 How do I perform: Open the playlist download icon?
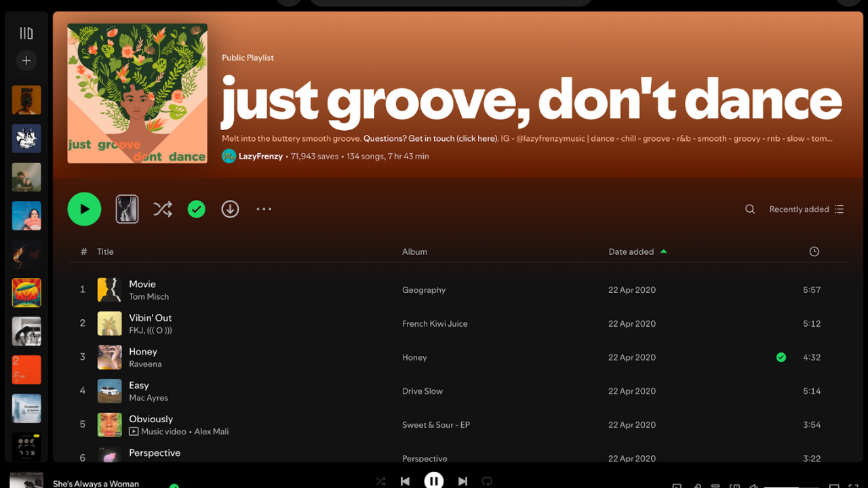coord(230,209)
